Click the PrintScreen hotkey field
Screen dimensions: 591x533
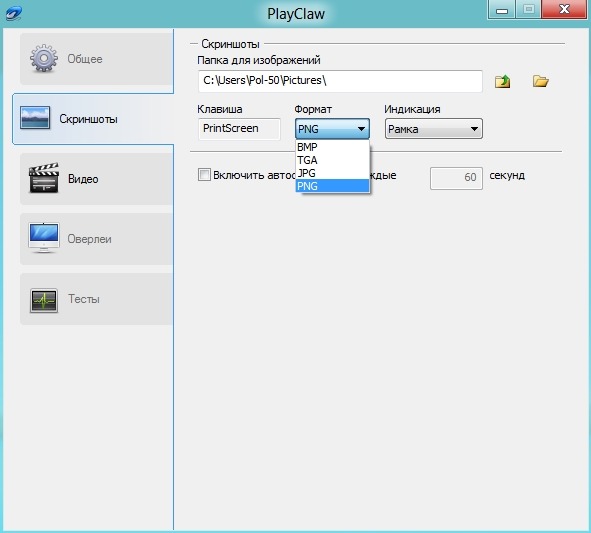coord(239,129)
